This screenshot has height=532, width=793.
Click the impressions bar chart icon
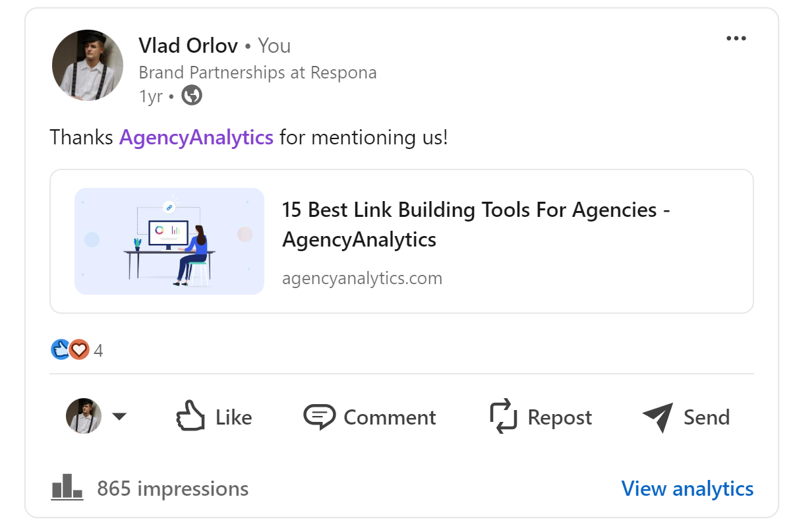67,488
